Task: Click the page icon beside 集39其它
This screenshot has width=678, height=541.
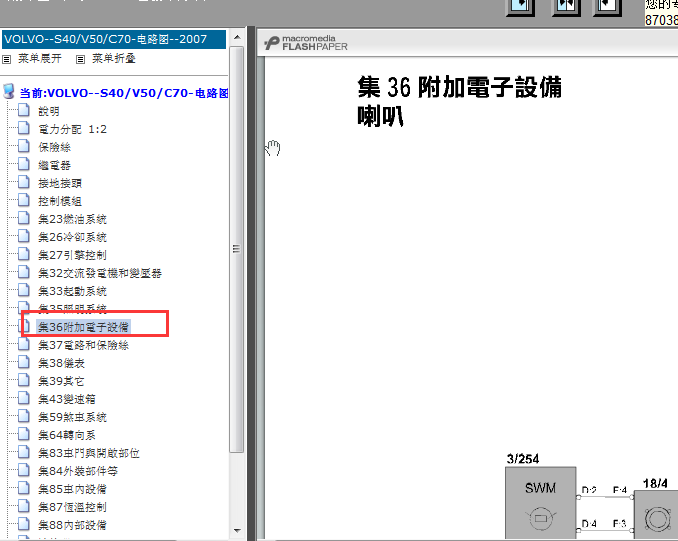Action: click(x=24, y=380)
